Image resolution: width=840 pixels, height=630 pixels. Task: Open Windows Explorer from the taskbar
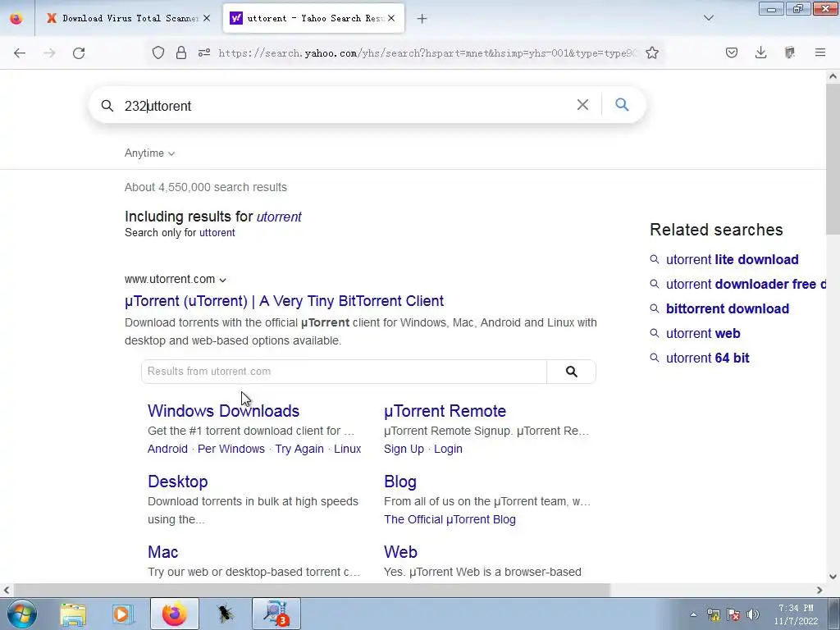(73, 614)
